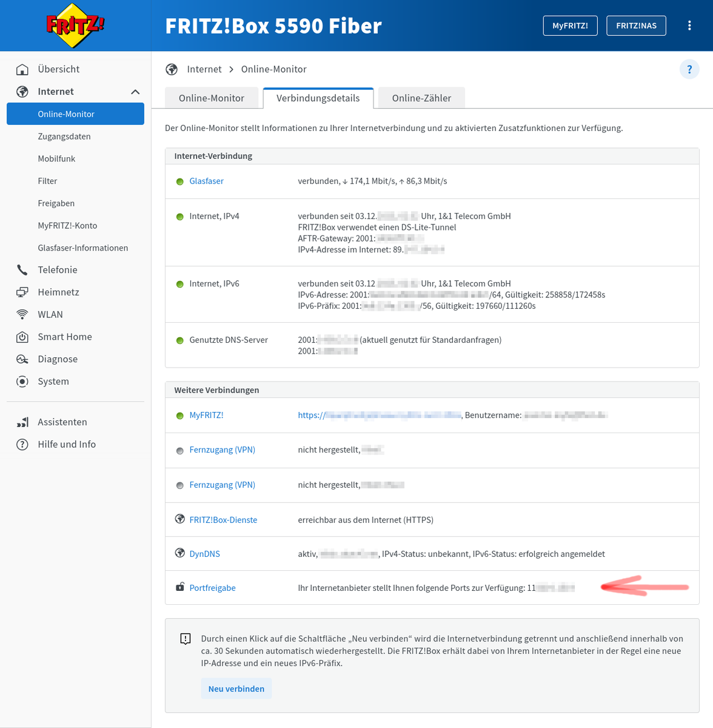Screen dimensions: 713x728
Task: Click the globe icon beside FRITZ!Box-Dienste
Action: [x=180, y=519]
